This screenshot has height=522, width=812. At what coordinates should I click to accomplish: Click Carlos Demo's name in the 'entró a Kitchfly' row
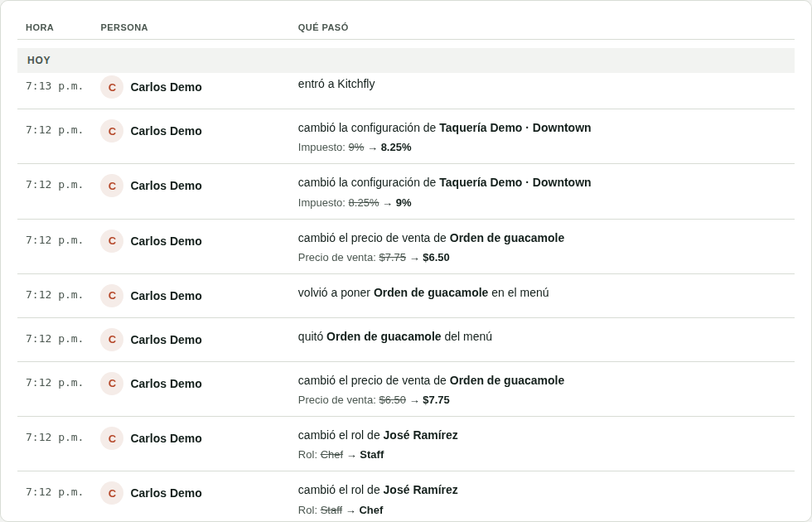(167, 87)
